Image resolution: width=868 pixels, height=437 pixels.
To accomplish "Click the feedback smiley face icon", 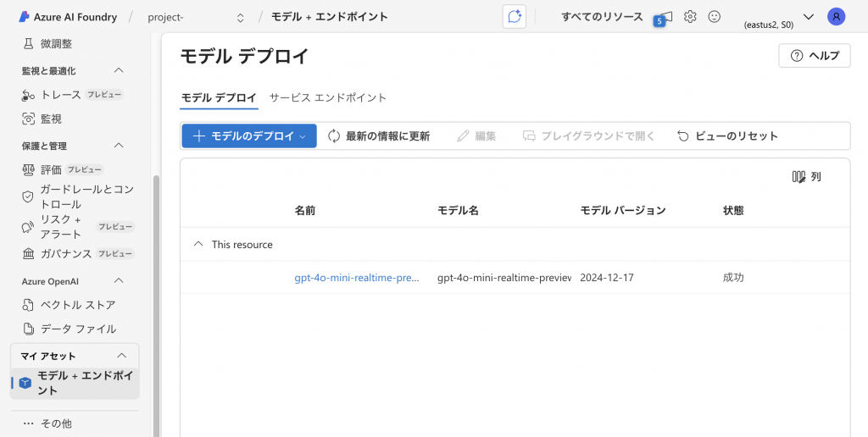I will coord(715,17).
